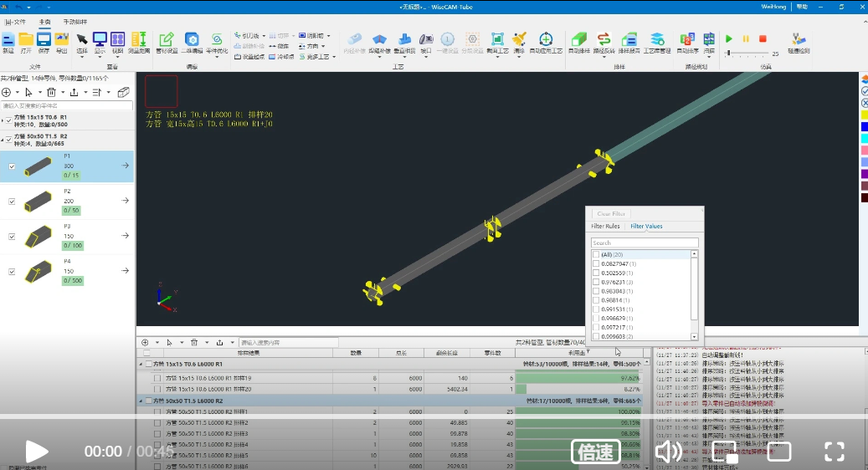Click the 碰撞检测 collision detection icon
The image size is (868, 470).
click(799, 42)
